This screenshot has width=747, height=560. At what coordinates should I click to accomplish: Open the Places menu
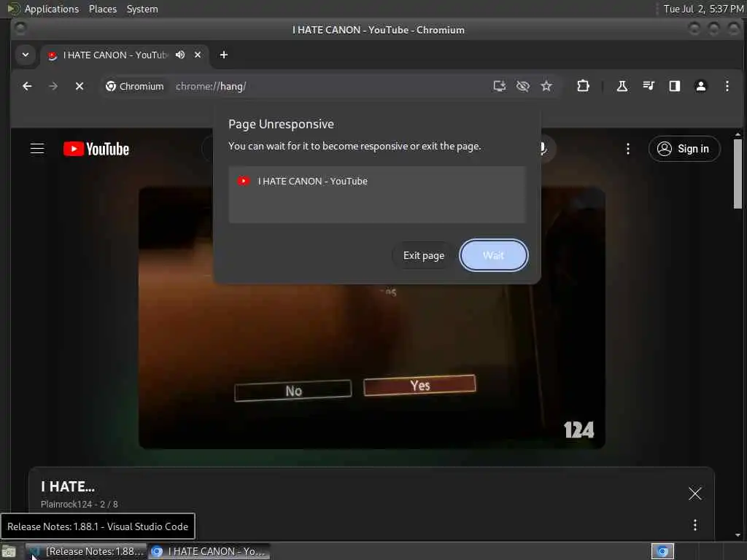coord(102,9)
